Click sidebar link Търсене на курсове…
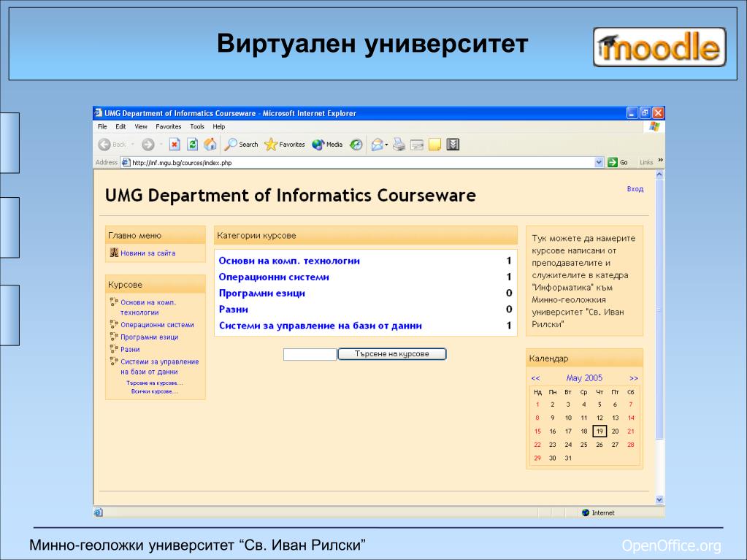This screenshot has height=560, width=747. click(155, 383)
